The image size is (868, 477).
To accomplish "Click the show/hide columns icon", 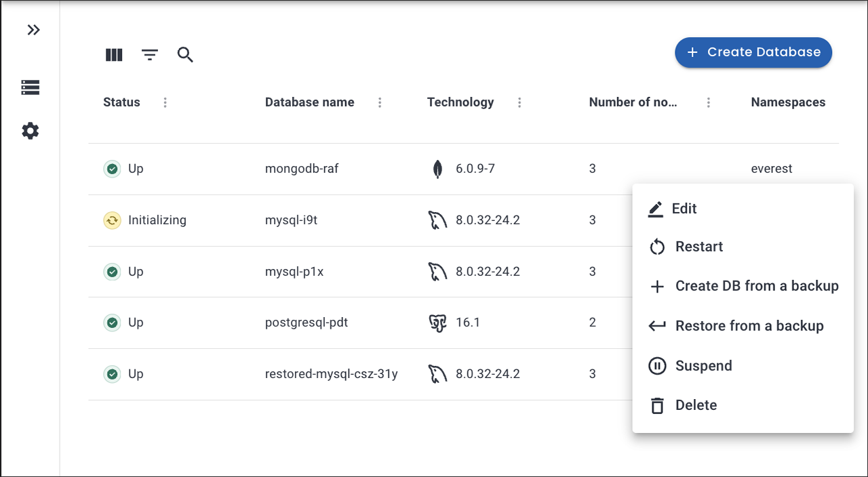I will pos(114,55).
